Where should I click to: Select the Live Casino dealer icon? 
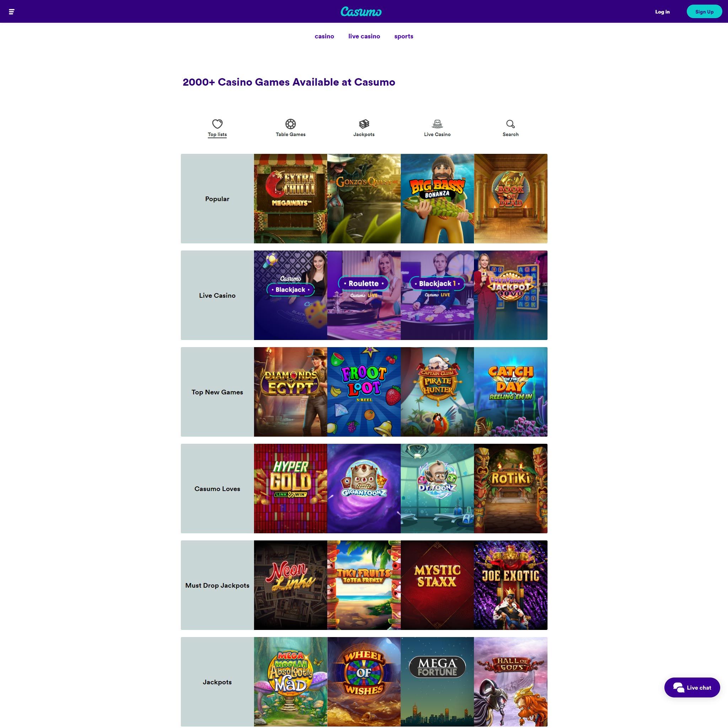tap(437, 124)
